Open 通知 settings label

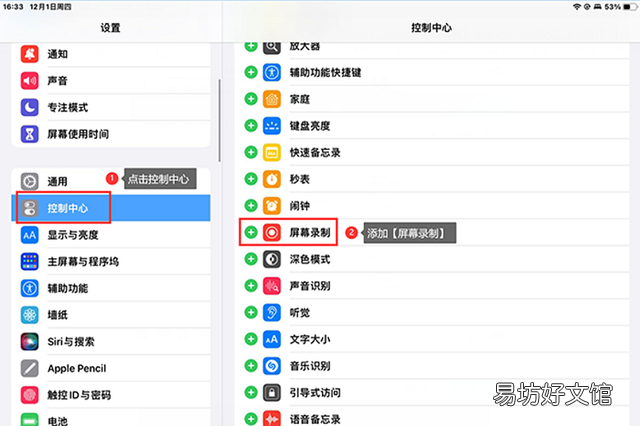click(x=58, y=54)
